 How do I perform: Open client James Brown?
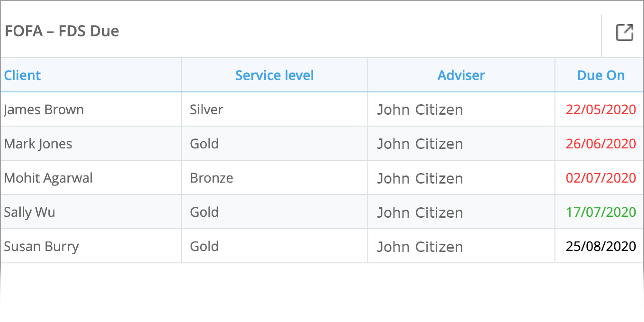point(44,110)
